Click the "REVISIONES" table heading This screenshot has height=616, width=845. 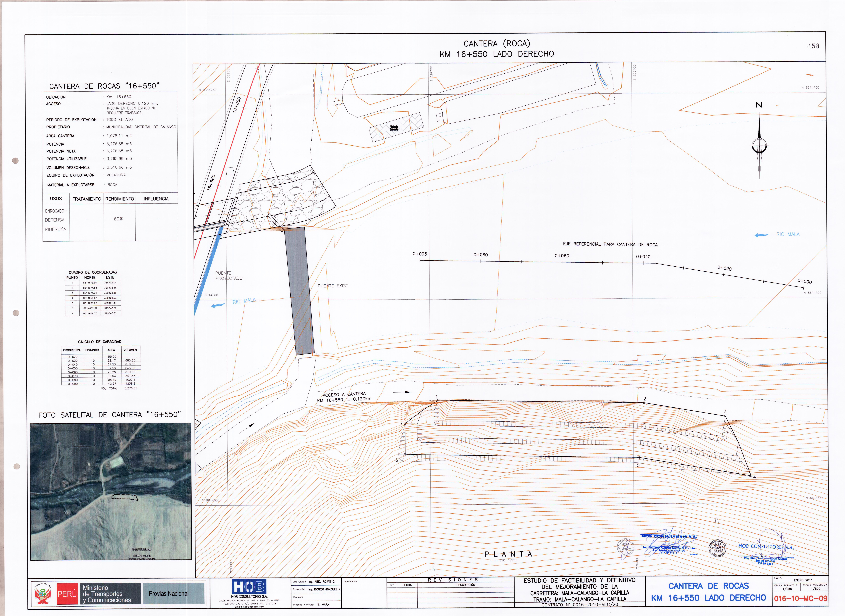click(x=453, y=580)
